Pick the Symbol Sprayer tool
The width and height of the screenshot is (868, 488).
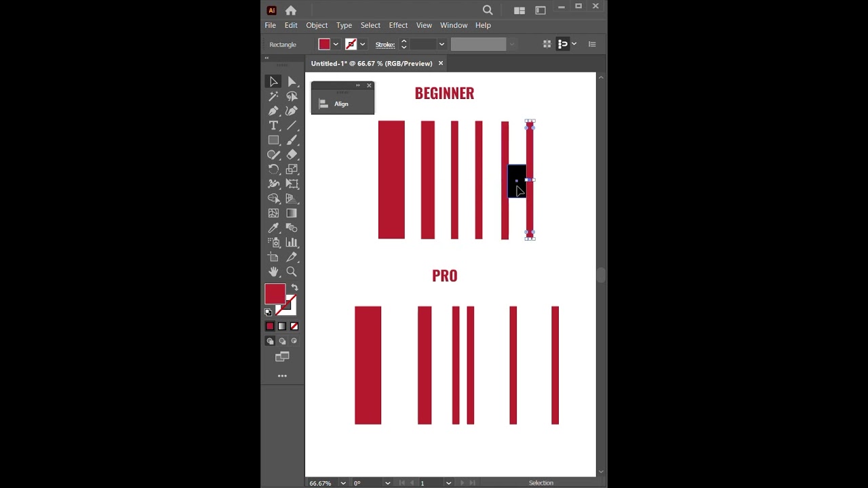click(273, 242)
